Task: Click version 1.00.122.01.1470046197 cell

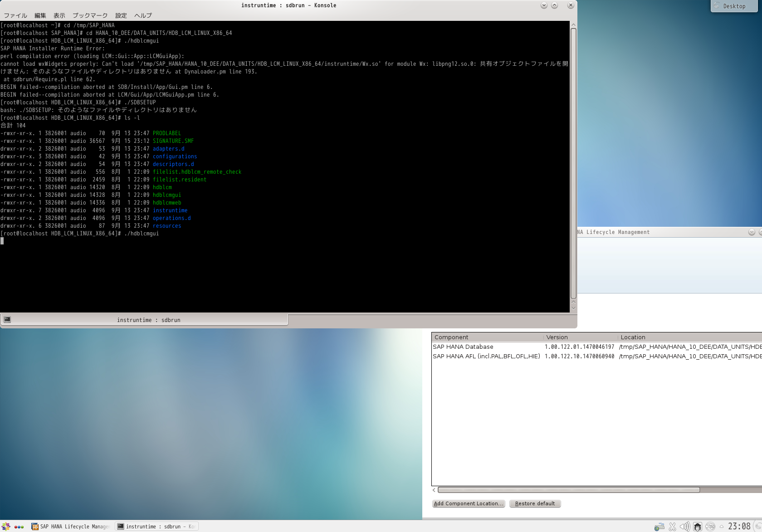Action: click(579, 347)
